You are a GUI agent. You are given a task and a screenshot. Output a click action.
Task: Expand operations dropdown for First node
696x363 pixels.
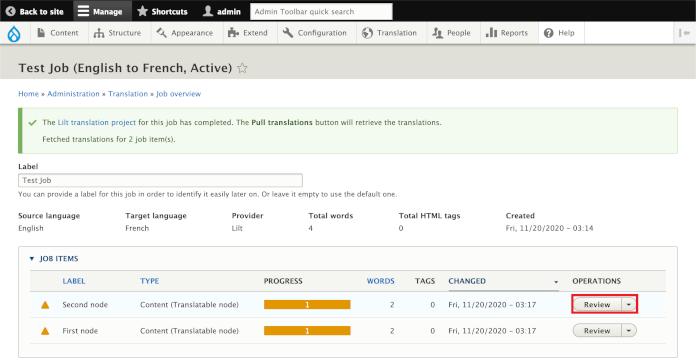(629, 331)
